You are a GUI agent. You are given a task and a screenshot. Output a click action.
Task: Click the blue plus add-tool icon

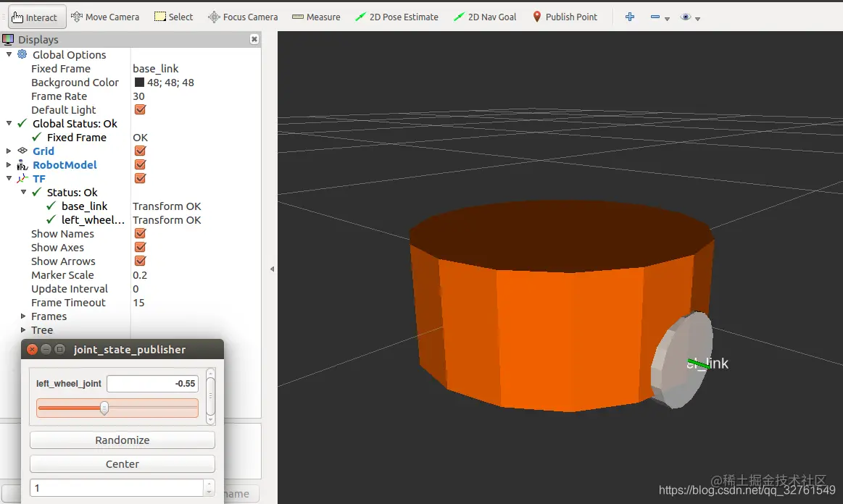(630, 17)
